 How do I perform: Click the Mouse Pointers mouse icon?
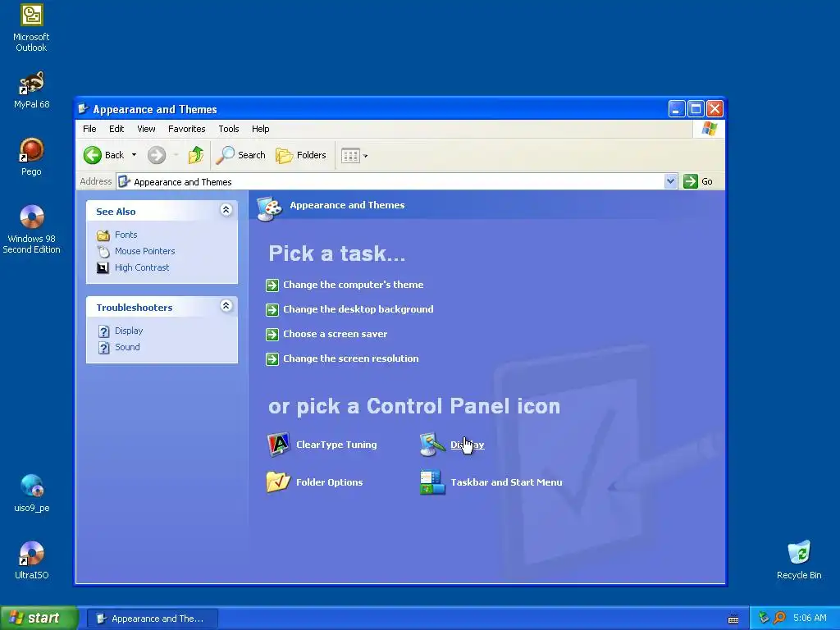(103, 251)
